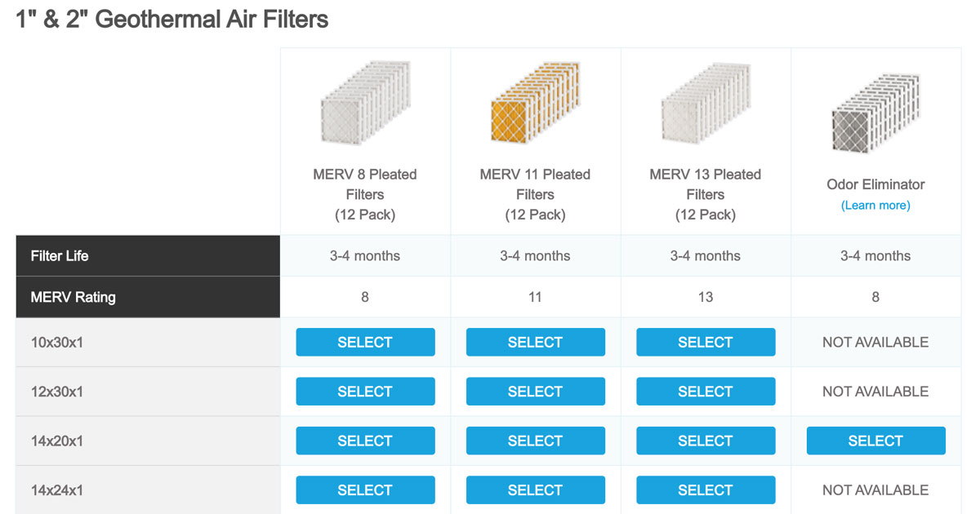980x514 pixels.
Task: Select MERV 13 filter in 14x20x1 size
Action: click(706, 441)
